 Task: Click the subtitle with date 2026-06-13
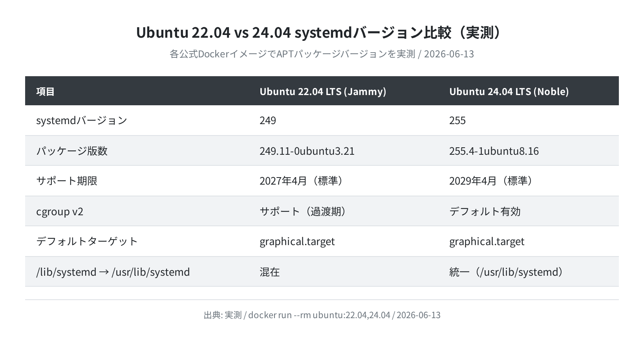(322, 54)
